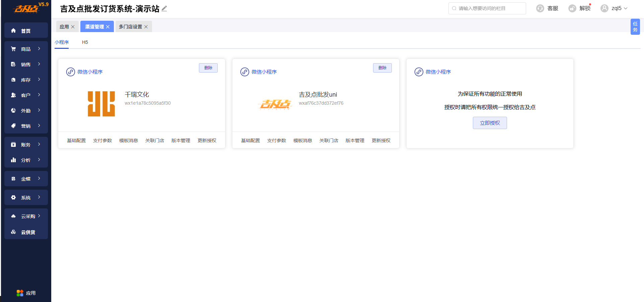The image size is (644, 302).
Task: Expand the 外勤 menu chevron
Action: [x=39, y=110]
